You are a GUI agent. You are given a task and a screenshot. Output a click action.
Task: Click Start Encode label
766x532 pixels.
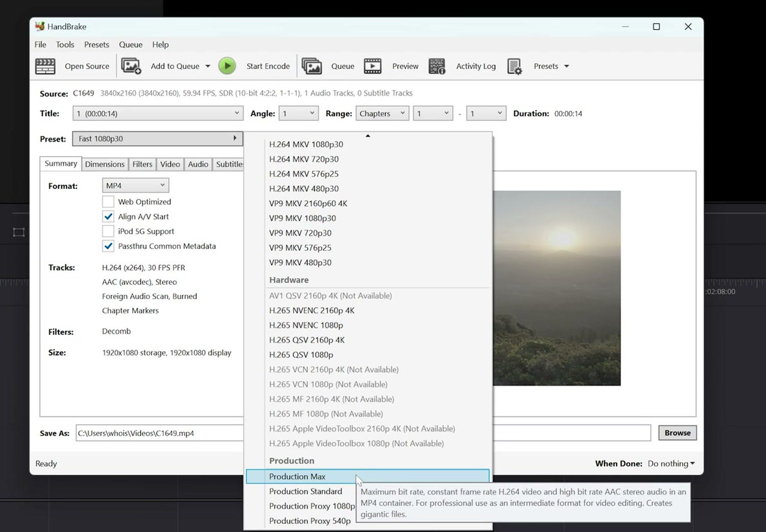tap(268, 66)
